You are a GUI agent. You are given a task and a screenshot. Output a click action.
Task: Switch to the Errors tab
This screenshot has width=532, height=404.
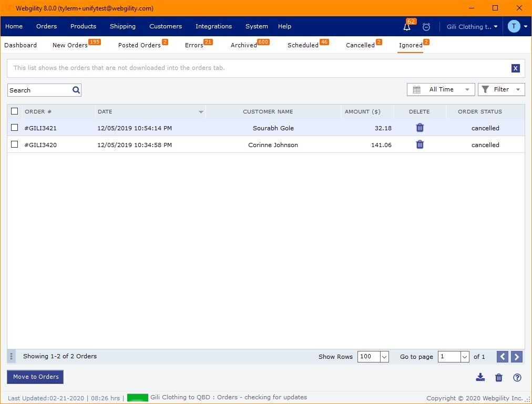tap(194, 45)
